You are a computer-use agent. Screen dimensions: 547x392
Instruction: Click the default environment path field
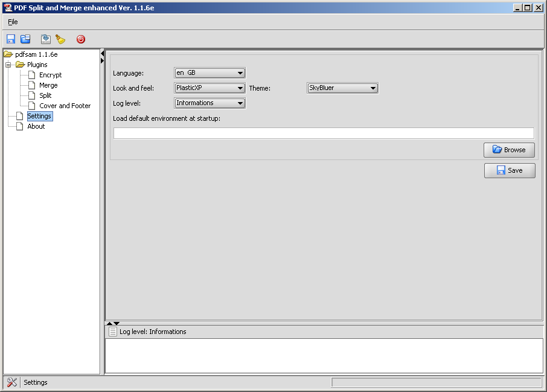(324, 133)
